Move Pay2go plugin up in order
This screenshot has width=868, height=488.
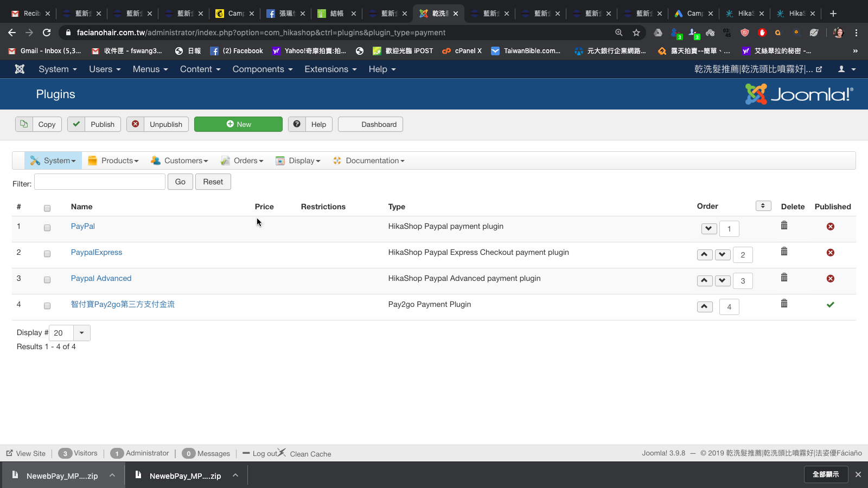click(705, 307)
